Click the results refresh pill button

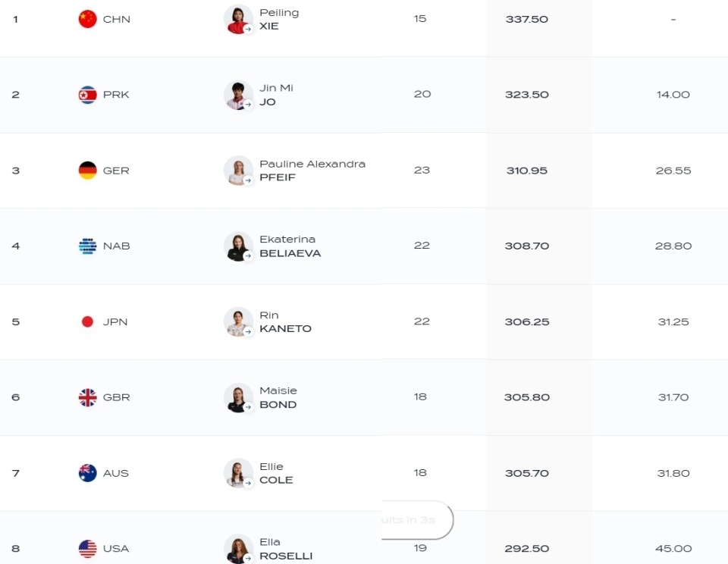click(x=416, y=520)
